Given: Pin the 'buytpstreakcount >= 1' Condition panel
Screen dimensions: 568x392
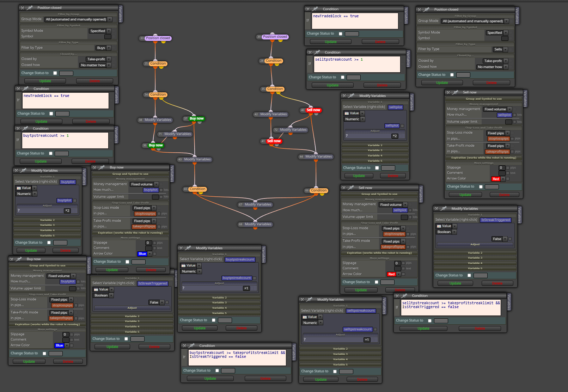Looking at the screenshot, I should [25, 129].
